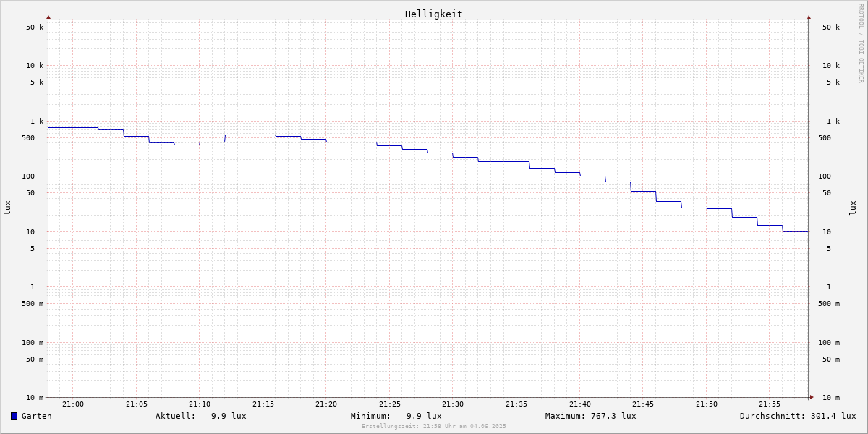Click the arrowhead atop the right y-axis
The width and height of the screenshot is (868, 434).
(809, 17)
